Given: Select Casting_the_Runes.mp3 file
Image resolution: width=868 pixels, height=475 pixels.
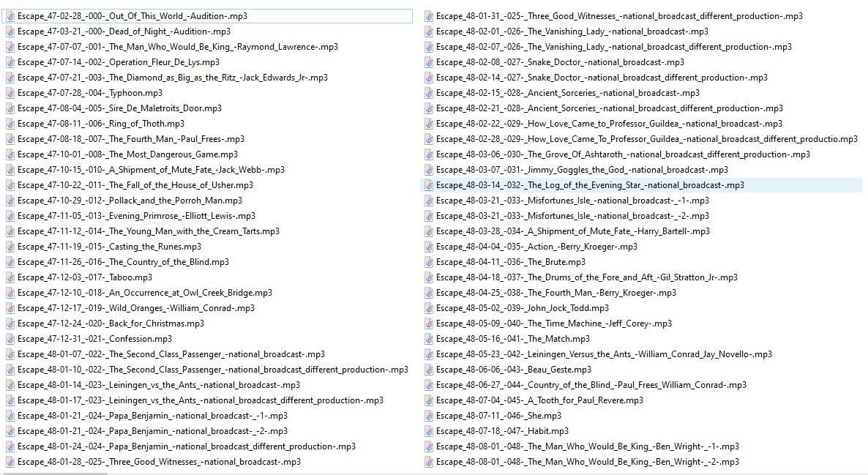Looking at the screenshot, I should pos(109,247).
